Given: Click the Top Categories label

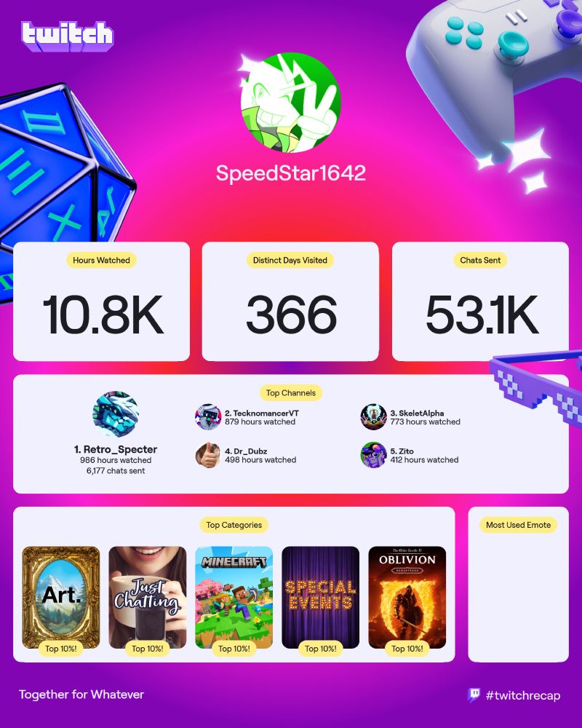Looking at the screenshot, I should 234,525.
